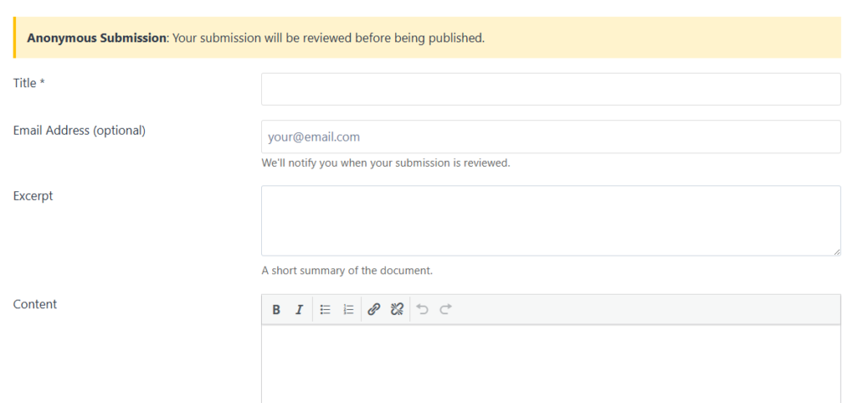
Task: Click the Anonymous Submission notice banner
Action: point(427,37)
